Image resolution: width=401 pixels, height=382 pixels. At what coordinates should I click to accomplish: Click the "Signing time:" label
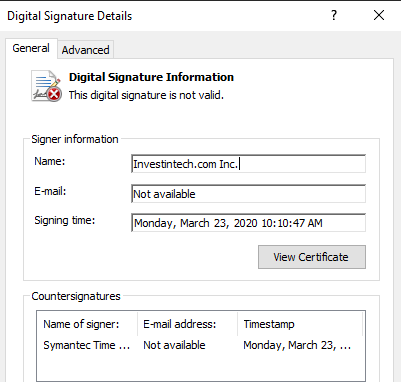coord(65,220)
